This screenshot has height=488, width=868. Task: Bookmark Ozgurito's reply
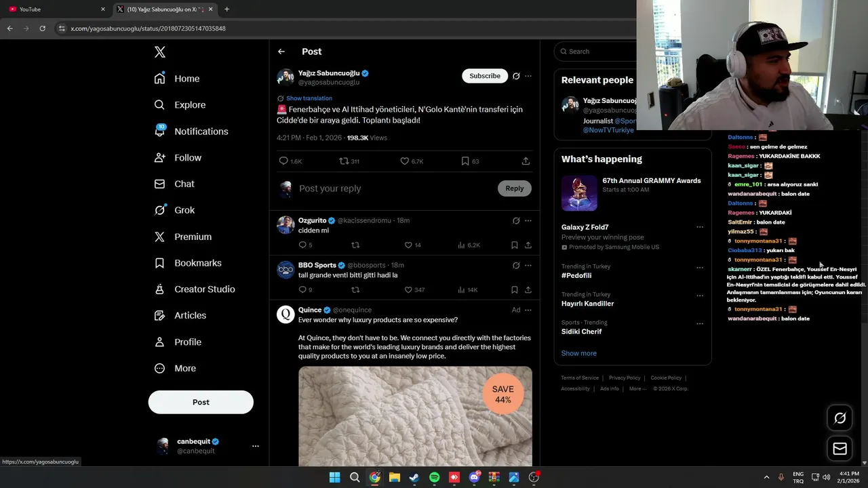coord(515,245)
